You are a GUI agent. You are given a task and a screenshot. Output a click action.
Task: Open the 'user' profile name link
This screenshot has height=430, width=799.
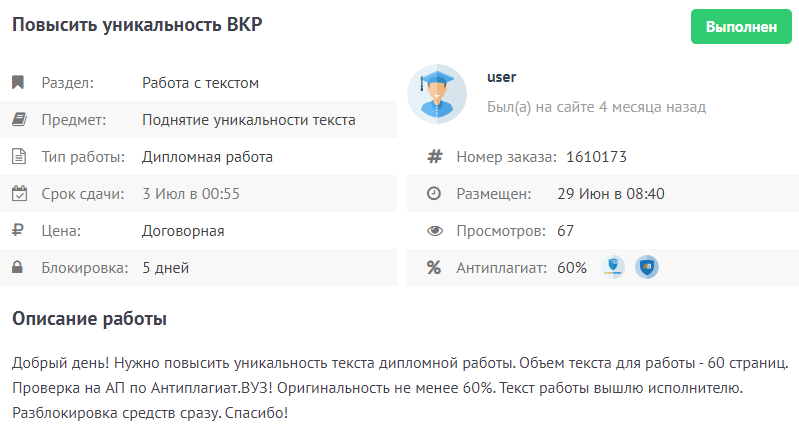point(501,77)
